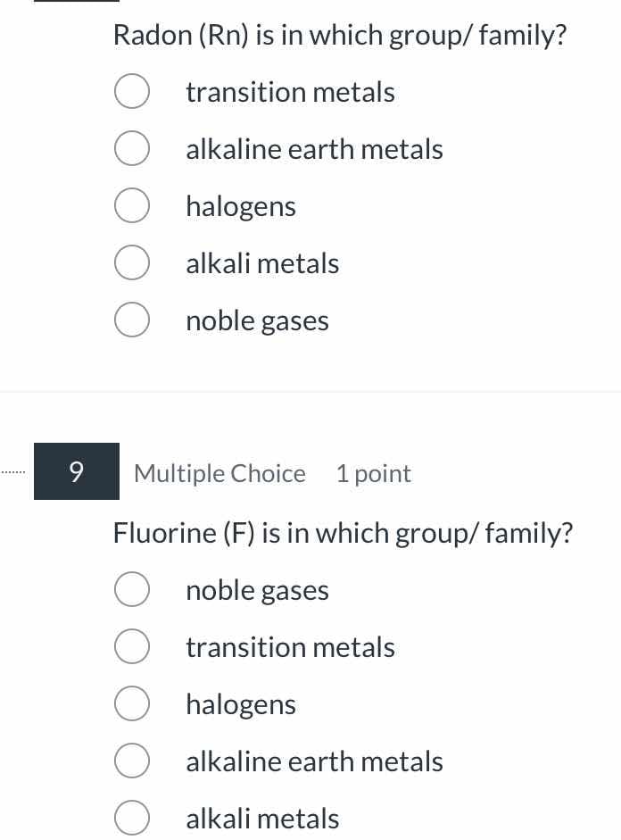Viewport: 621px width, 840px height.
Task: Select noble gases for the Fluorine question
Action: coord(132,589)
